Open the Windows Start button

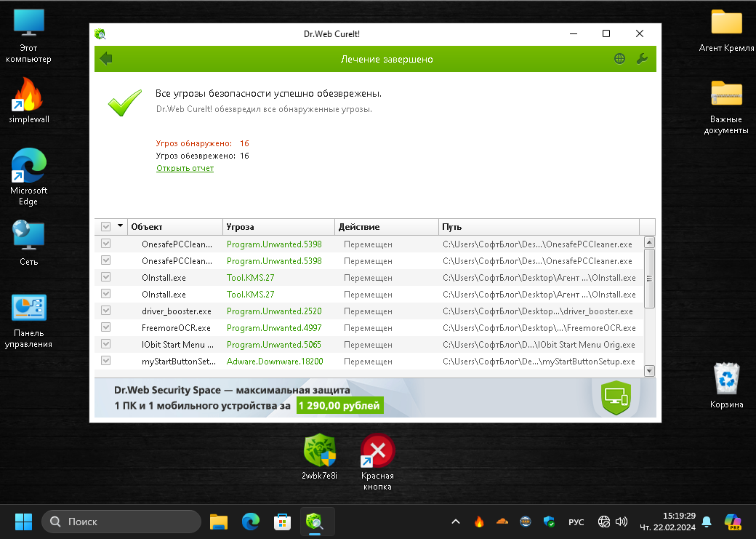(23, 522)
